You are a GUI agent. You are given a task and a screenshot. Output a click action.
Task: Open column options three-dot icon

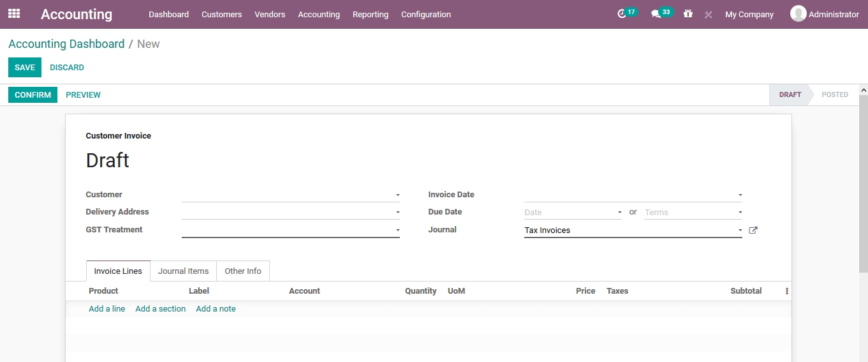pos(786,291)
